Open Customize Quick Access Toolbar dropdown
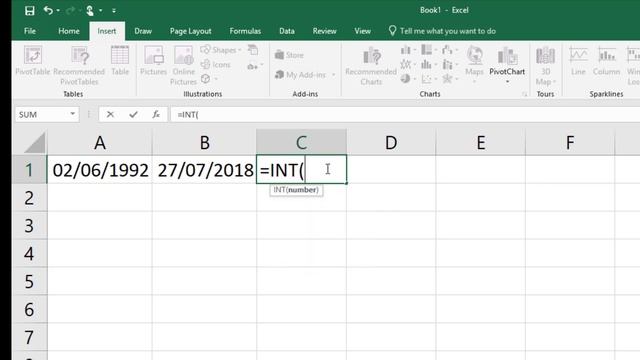The image size is (640, 360). coord(114,11)
